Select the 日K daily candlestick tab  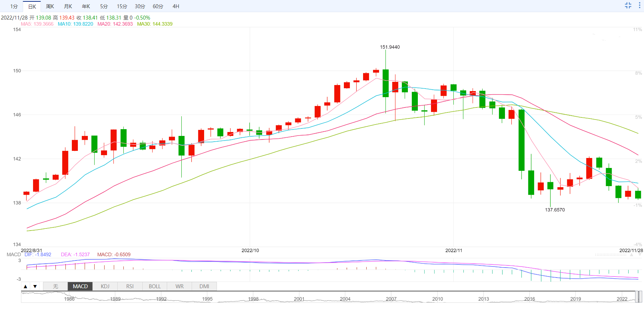pos(32,6)
